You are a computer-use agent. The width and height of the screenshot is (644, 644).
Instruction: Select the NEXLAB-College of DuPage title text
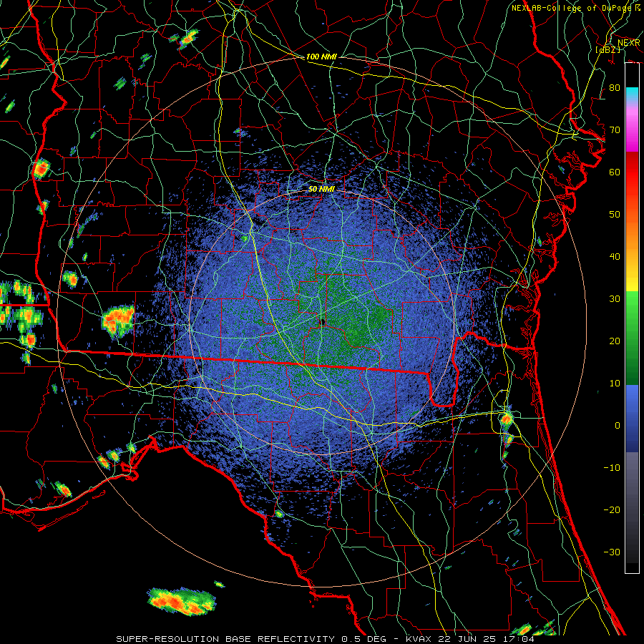[x=576, y=8]
